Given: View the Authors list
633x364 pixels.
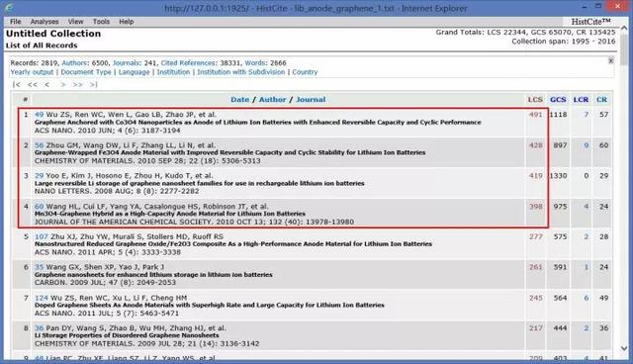Looking at the screenshot, I should tap(74, 63).
